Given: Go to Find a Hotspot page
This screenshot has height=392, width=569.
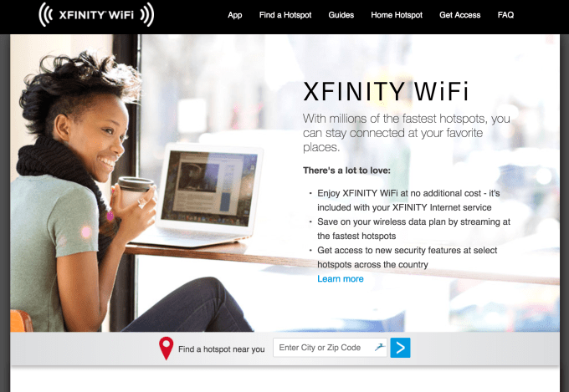Looking at the screenshot, I should 285,15.
